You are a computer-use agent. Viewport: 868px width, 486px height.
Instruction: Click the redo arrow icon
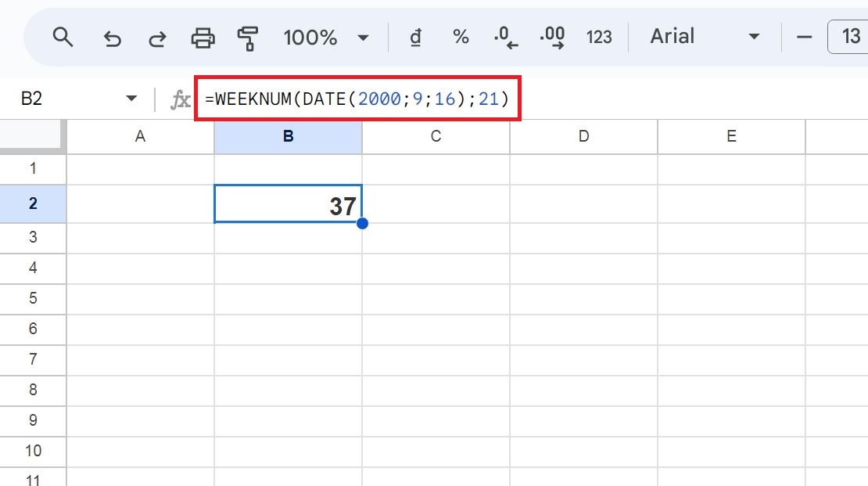[157, 37]
